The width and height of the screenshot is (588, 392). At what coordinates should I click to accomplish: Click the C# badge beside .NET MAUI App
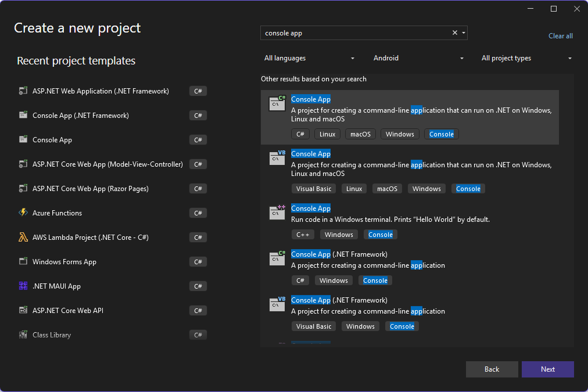coord(198,286)
